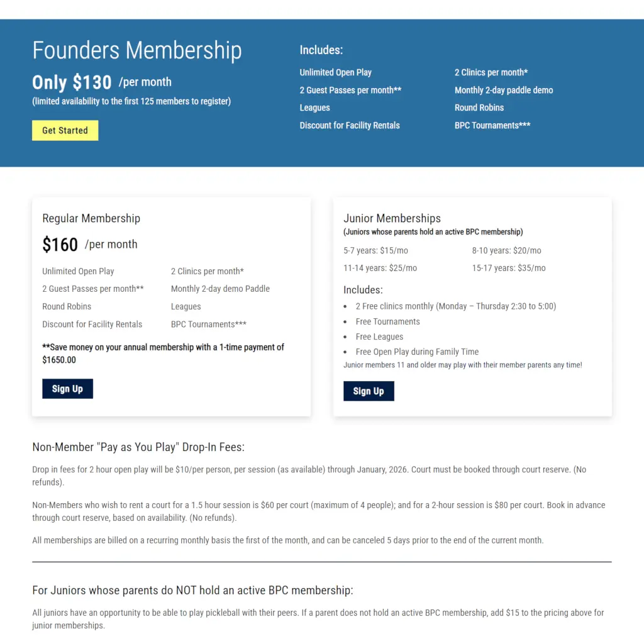Click the Free Tournaments bullet item
Image resolution: width=644 pixels, height=644 pixels.
point(387,321)
